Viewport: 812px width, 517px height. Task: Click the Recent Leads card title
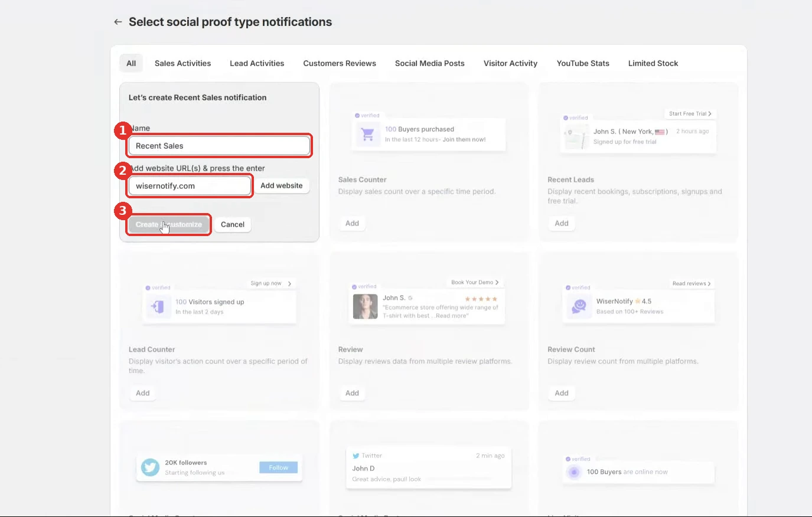coord(571,179)
